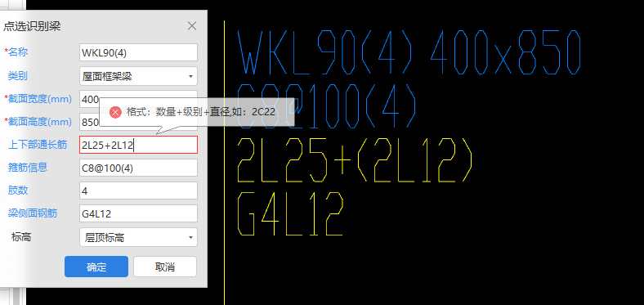The image size is (644, 305).
Task: Click the 上下部通长筋 label
Action: [x=38, y=145]
